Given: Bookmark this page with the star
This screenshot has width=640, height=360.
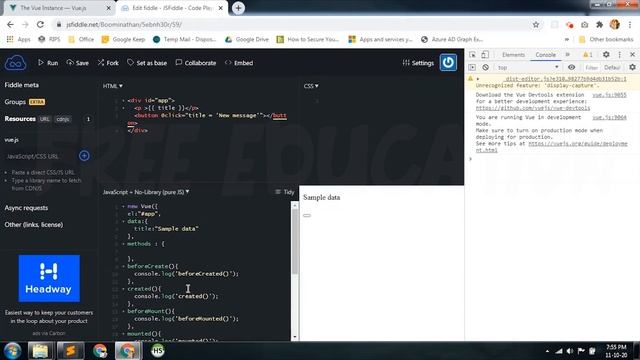Looking at the screenshot, I should coord(536,24).
